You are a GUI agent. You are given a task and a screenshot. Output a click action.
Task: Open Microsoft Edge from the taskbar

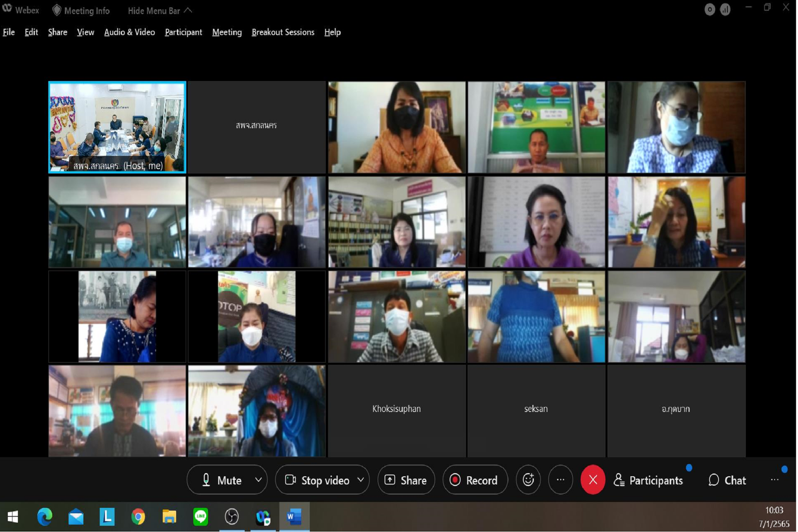pos(44,517)
